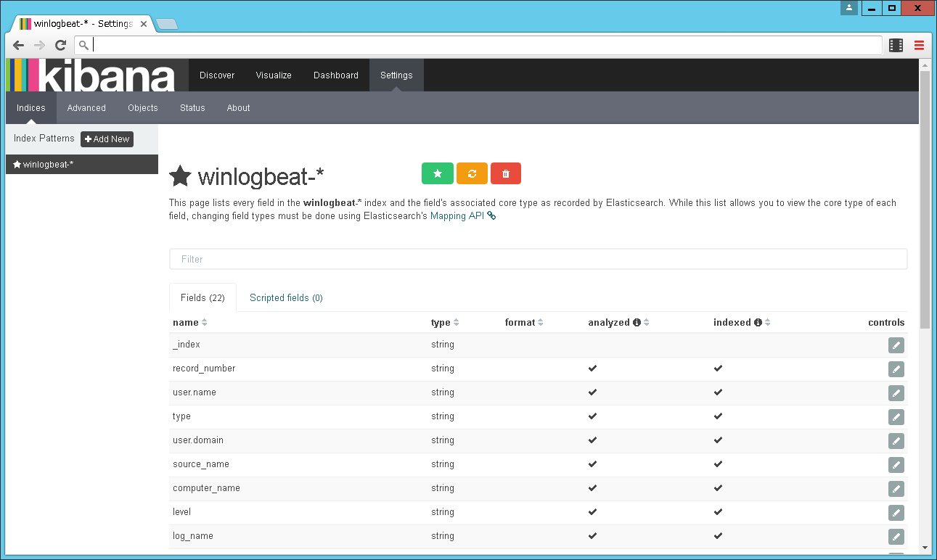Edit the record_number field with its pencil icon

[x=896, y=369]
